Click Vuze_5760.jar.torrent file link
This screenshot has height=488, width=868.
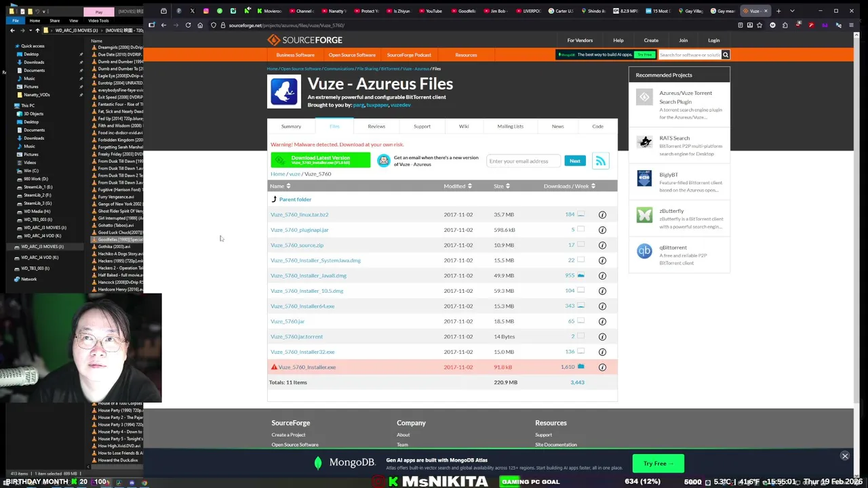tap(296, 337)
